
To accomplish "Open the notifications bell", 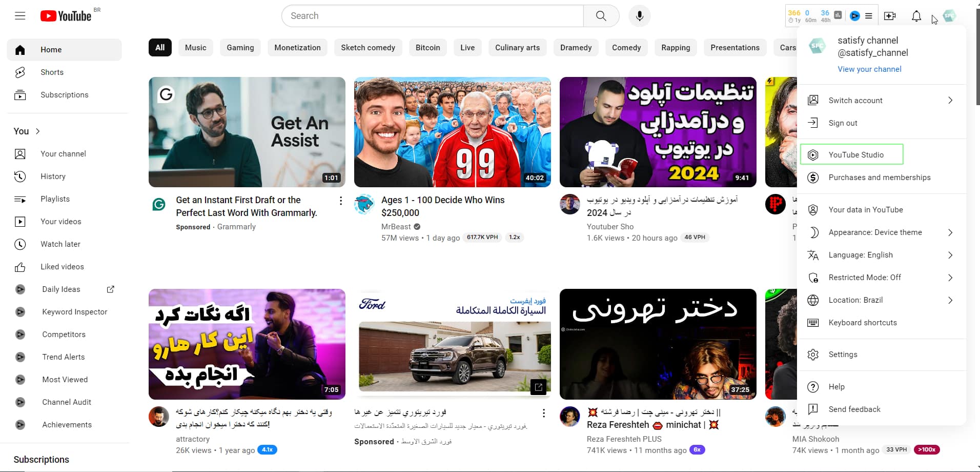I will [916, 16].
